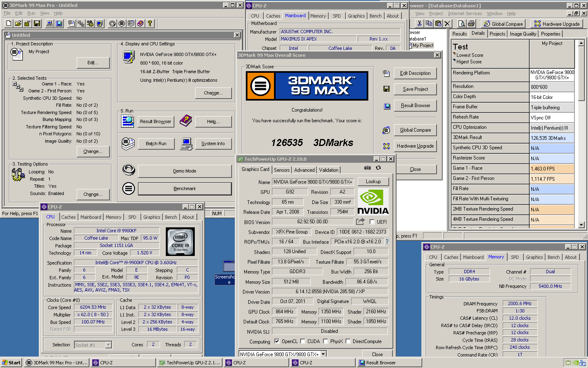Screen dimensions: 588x368
Task: Click the Print Preview icon in Result Browser
Action: [462, 23]
